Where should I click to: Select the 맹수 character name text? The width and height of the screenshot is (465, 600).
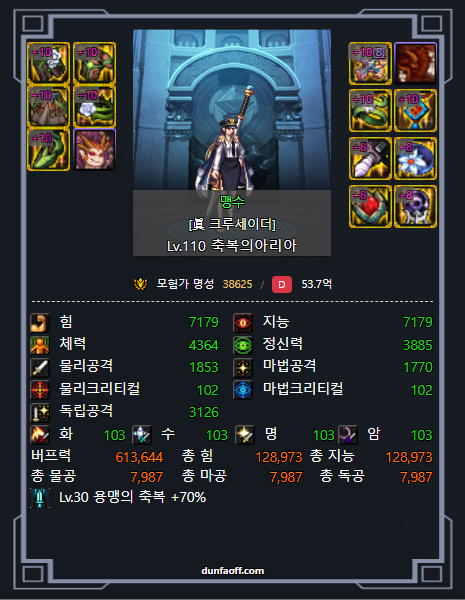point(232,201)
